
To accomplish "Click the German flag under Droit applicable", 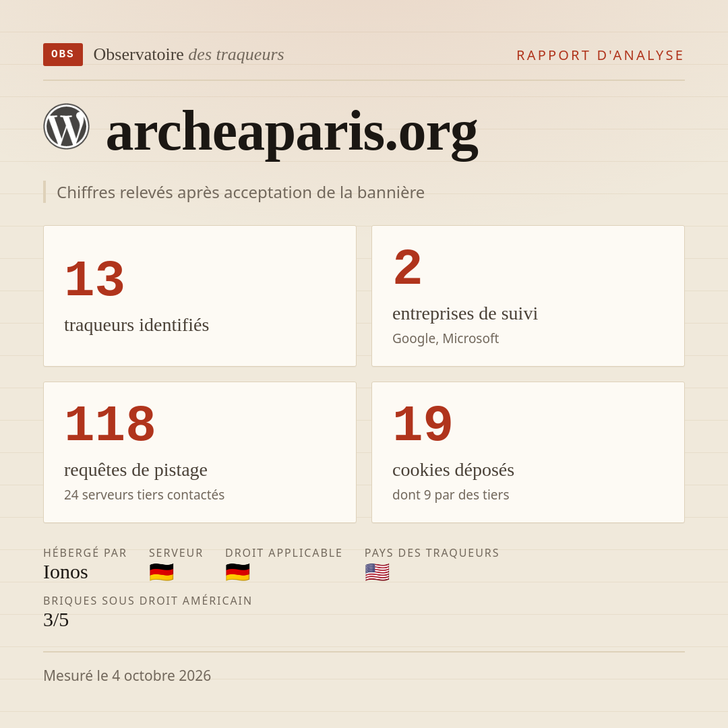I will point(238,572).
